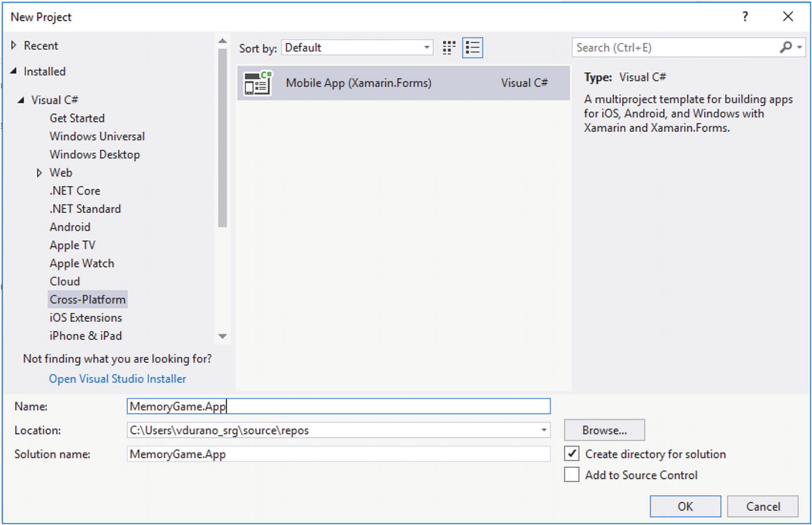The width and height of the screenshot is (812, 525).
Task: Select Apple TV category
Action: coord(72,245)
